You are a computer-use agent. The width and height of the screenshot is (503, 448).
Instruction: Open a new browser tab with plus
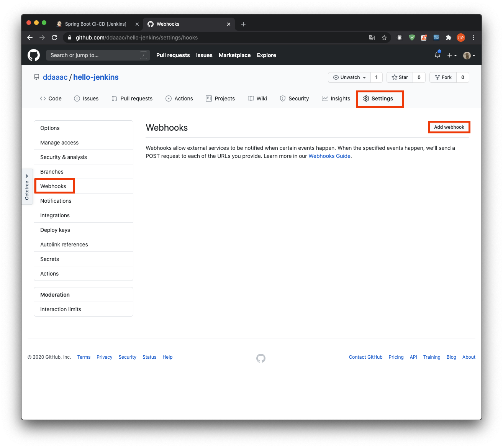click(x=243, y=24)
